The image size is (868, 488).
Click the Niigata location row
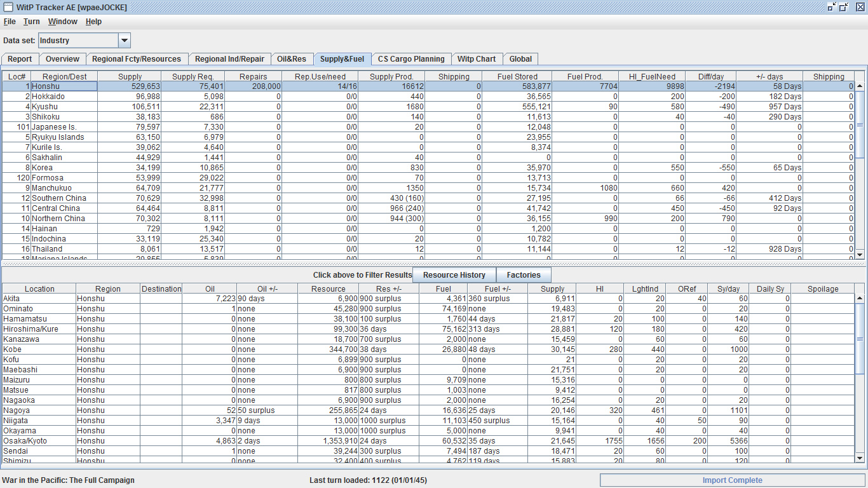tap(429, 421)
